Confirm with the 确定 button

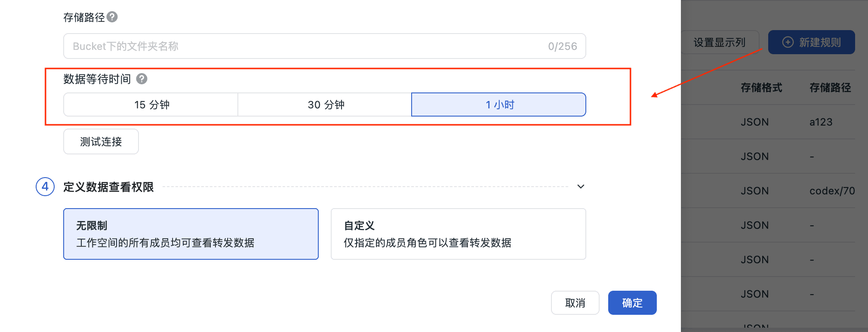coord(632,303)
